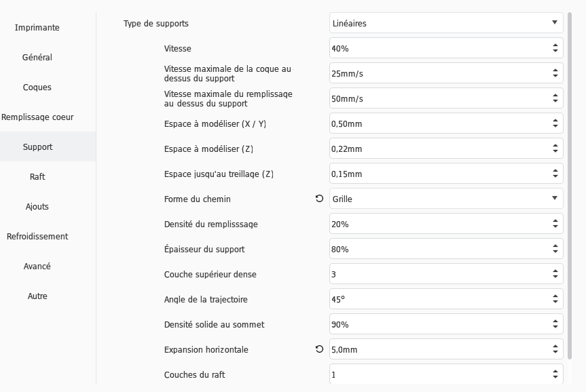
Task: Adjust Densité du remplisssage stepper arrows
Action: (555, 224)
